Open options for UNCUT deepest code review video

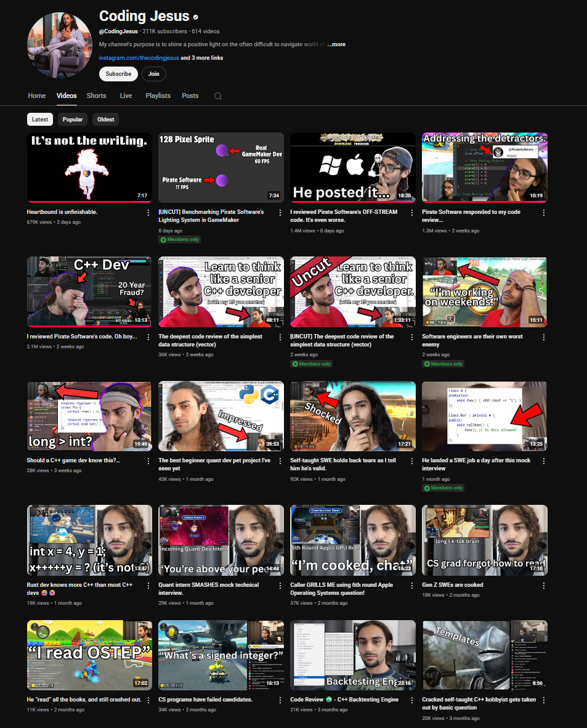pyautogui.click(x=412, y=337)
